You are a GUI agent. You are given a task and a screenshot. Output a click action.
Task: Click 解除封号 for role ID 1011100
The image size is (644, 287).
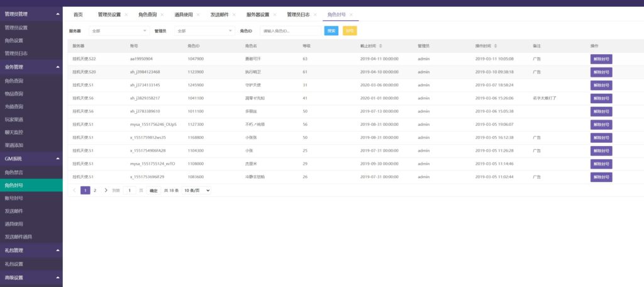[601, 111]
